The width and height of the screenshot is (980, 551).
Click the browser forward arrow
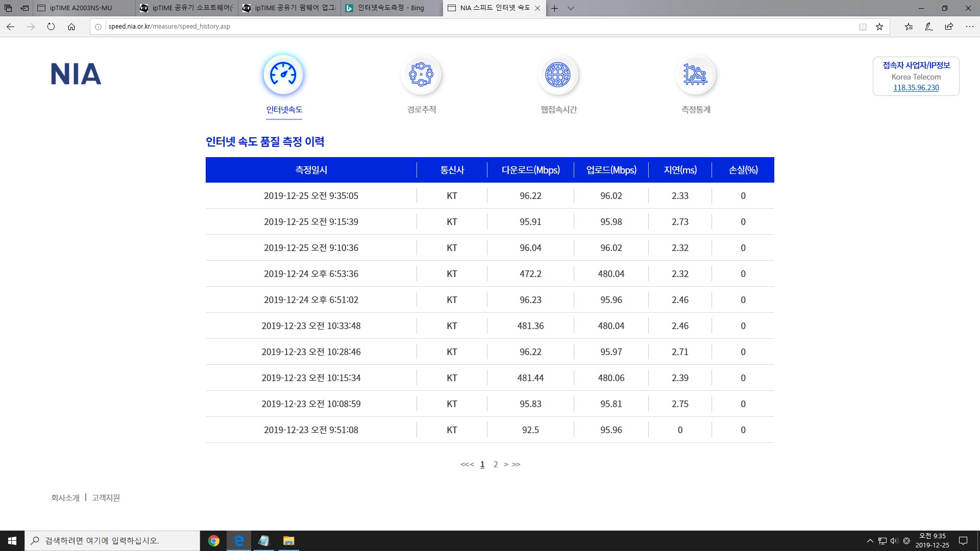pyautogui.click(x=31, y=27)
